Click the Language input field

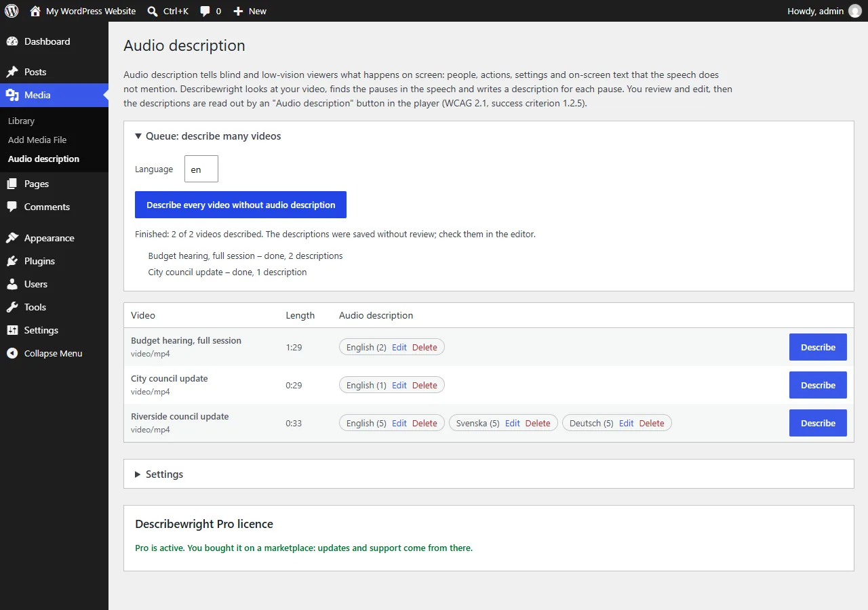[x=201, y=169]
